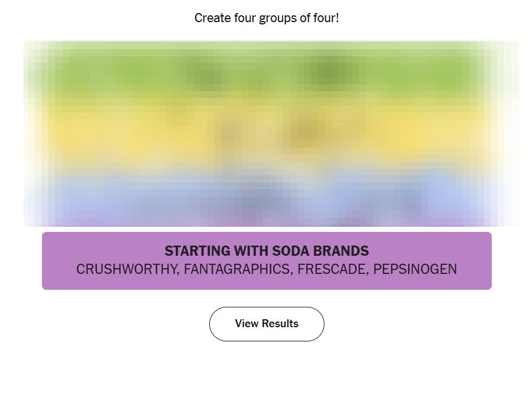Click the word "four!" ending the heading
The height and width of the screenshot is (393, 532).
[326, 18]
